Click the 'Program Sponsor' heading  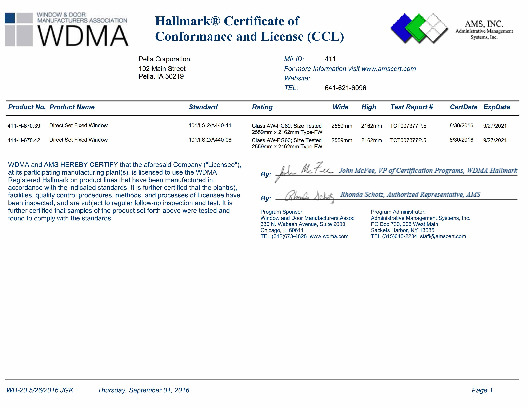[x=281, y=212]
